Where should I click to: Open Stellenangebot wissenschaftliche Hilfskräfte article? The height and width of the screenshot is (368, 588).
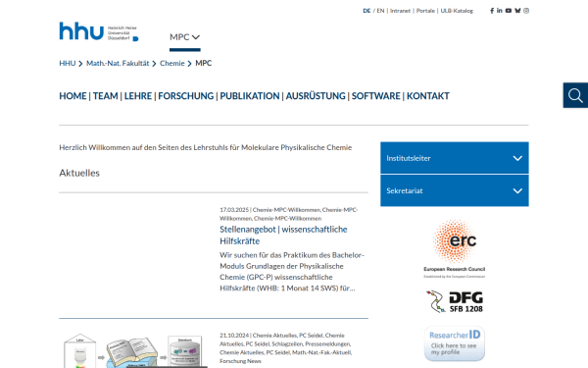point(283,236)
